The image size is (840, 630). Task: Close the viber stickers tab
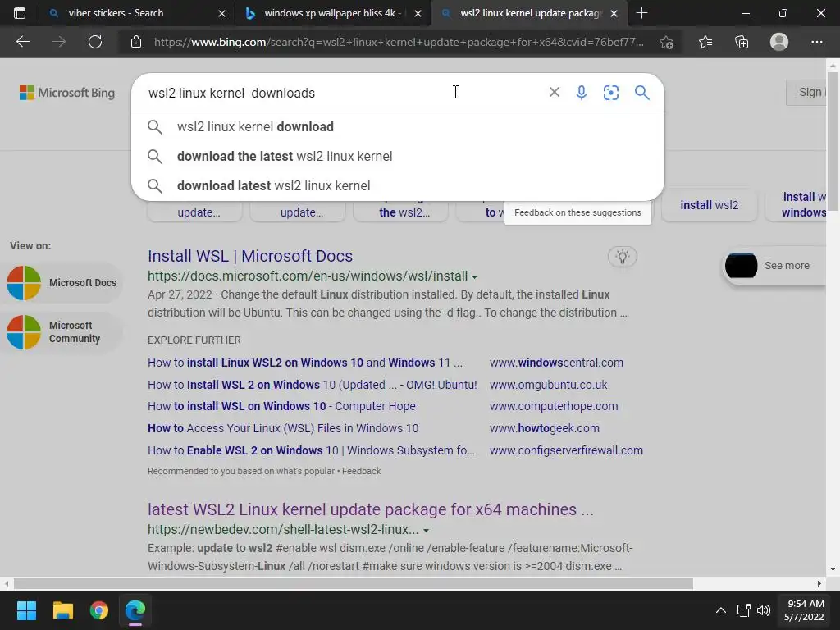click(x=221, y=13)
